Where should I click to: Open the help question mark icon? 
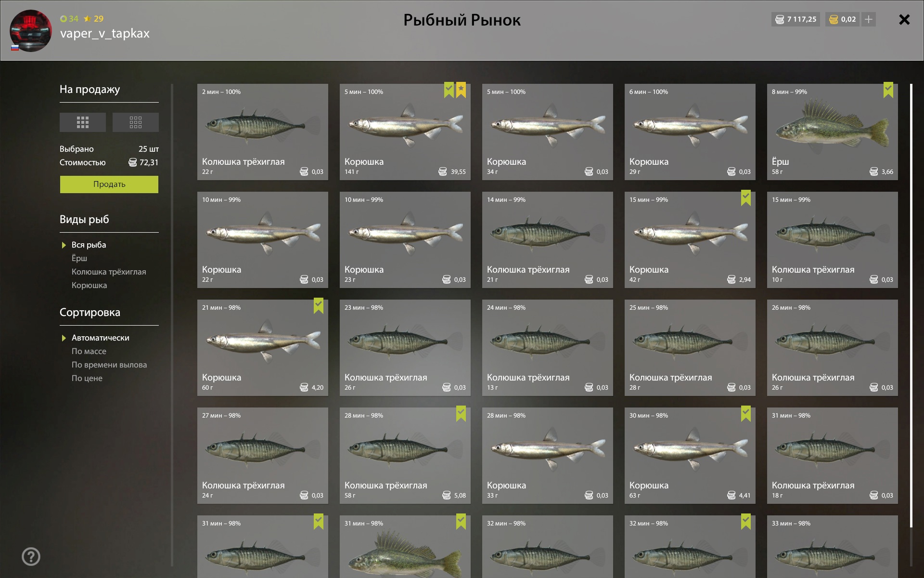coord(31,557)
